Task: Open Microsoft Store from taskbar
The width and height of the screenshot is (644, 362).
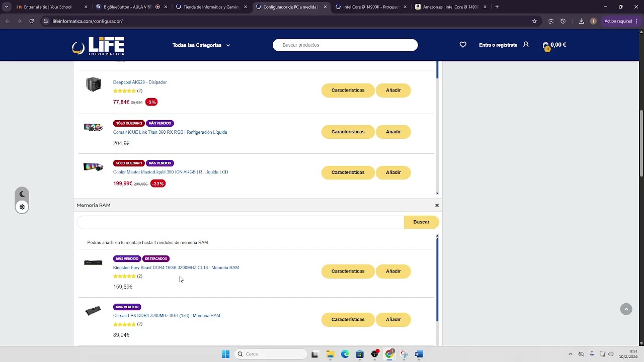Action: (359, 354)
